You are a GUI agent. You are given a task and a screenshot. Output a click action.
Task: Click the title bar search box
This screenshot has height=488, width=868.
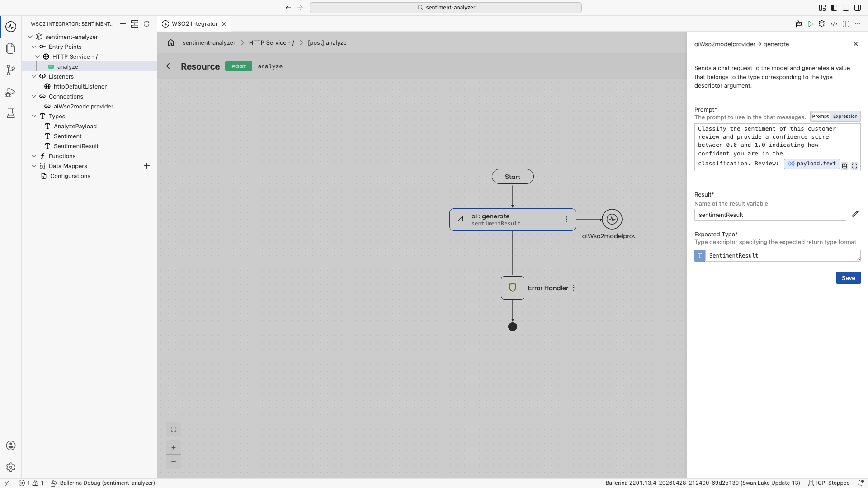446,8
